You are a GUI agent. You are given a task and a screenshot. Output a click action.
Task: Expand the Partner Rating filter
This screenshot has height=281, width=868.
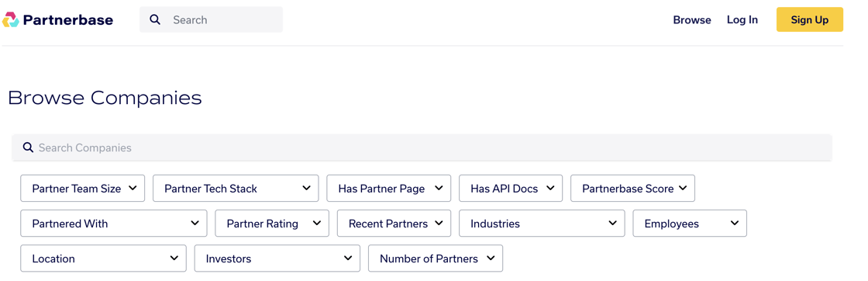click(x=272, y=224)
